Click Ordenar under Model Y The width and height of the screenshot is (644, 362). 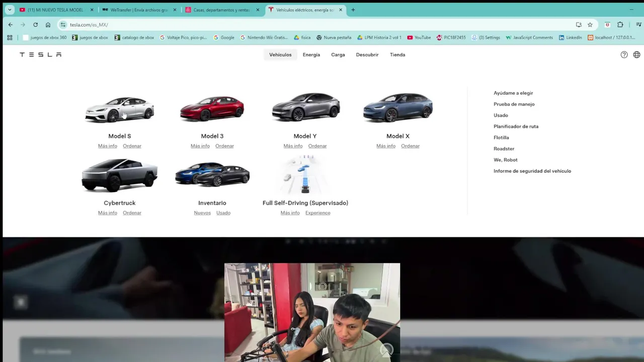click(317, 146)
